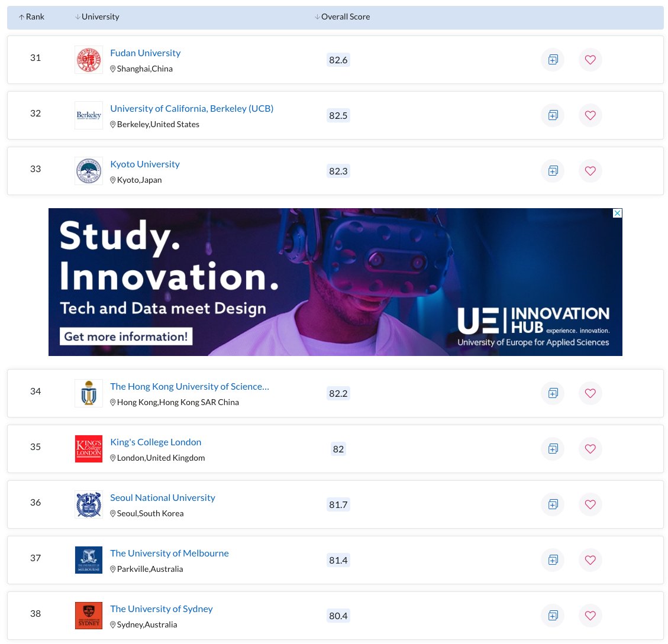The image size is (668, 644).
Task: Click the 82.5 score for UC Berkeley
Action: 338,115
